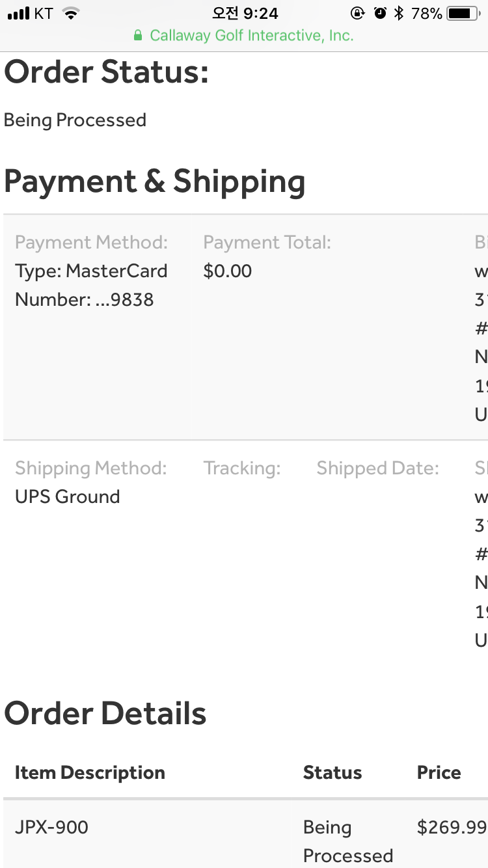The width and height of the screenshot is (488, 868).
Task: Tap the rotation lock status icon
Action: (x=357, y=14)
